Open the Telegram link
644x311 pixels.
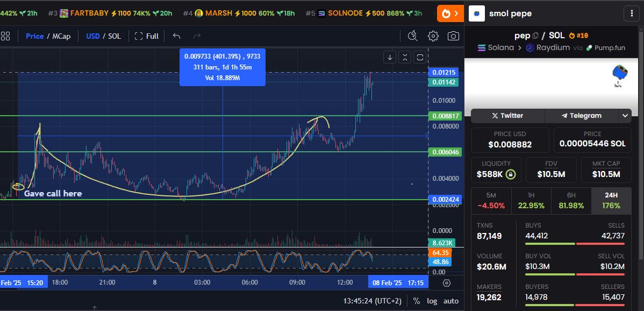click(582, 116)
